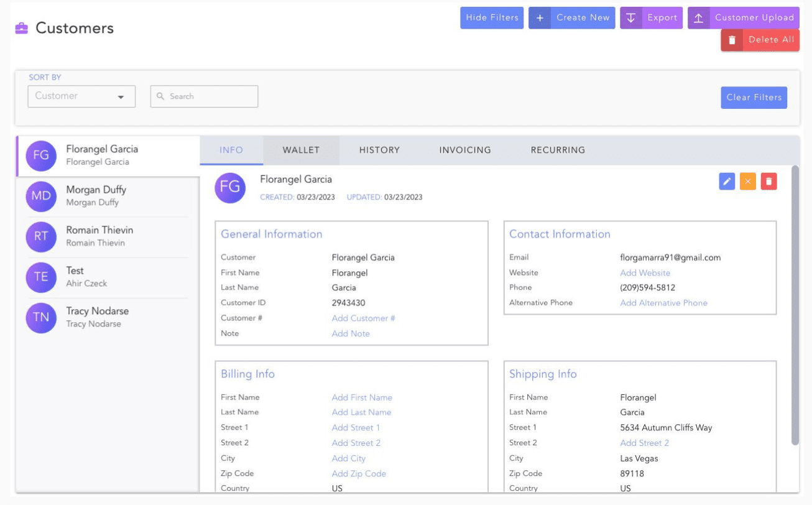Viewport: 812px width, 505px height.
Task: Click the orange X icon button
Action: [x=748, y=182]
